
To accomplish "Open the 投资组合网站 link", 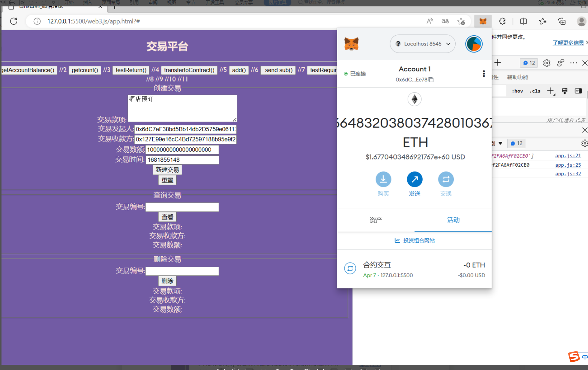I will 414,241.
